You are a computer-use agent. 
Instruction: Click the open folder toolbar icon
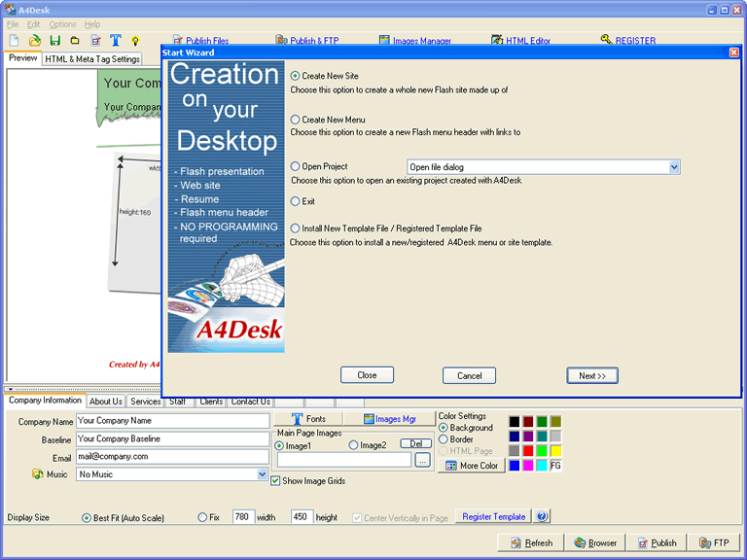tap(34, 41)
